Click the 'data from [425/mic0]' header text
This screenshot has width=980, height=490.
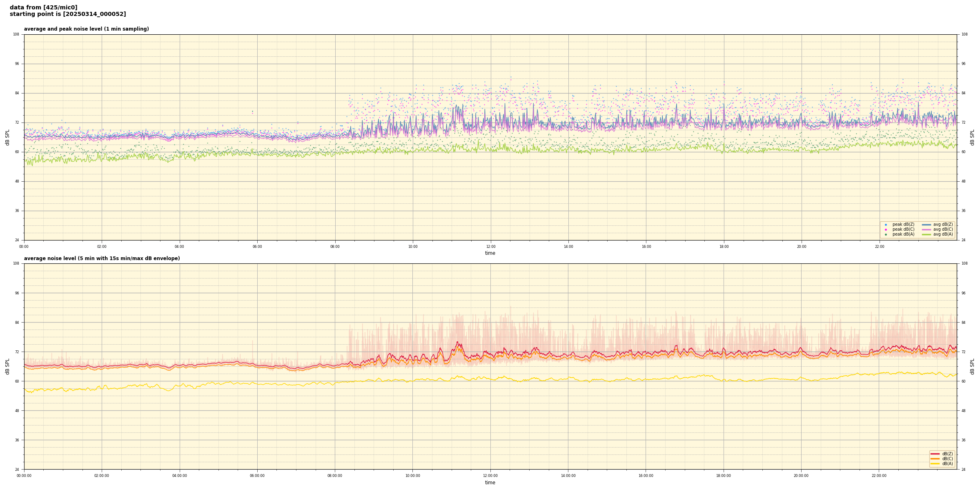(43, 8)
